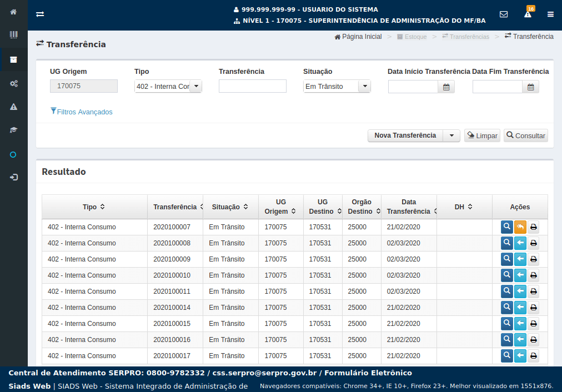The image size is (562, 392).
Task: View details of transfer 2020100010
Action: (x=507, y=275)
